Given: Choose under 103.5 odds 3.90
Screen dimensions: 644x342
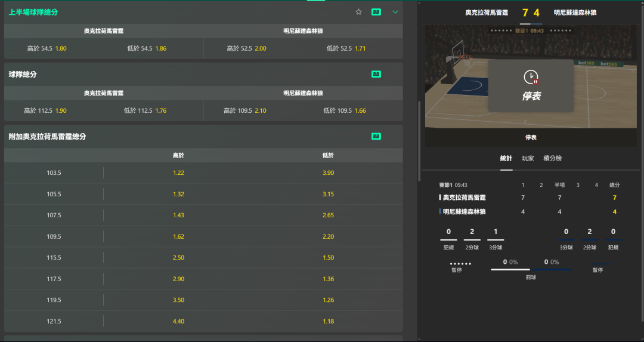Looking at the screenshot, I should [328, 172].
